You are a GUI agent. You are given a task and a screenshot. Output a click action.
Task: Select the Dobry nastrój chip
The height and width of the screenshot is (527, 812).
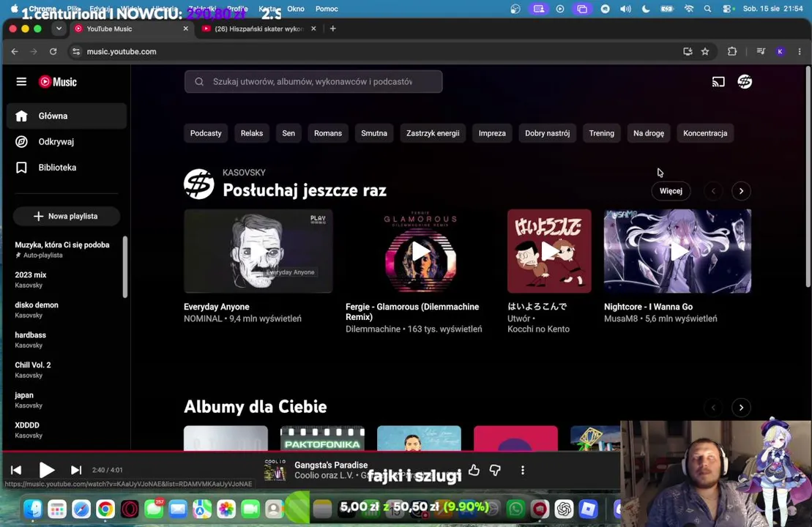(548, 133)
